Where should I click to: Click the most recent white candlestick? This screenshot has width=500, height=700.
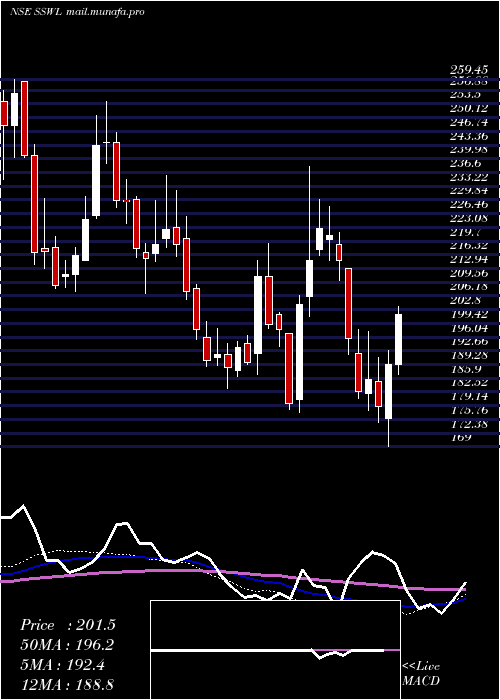[399, 339]
